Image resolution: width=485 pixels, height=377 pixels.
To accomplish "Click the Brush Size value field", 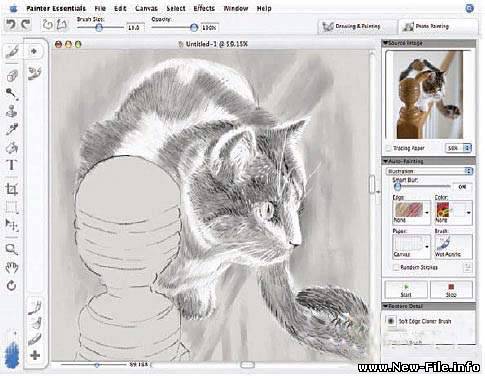I will [135, 28].
